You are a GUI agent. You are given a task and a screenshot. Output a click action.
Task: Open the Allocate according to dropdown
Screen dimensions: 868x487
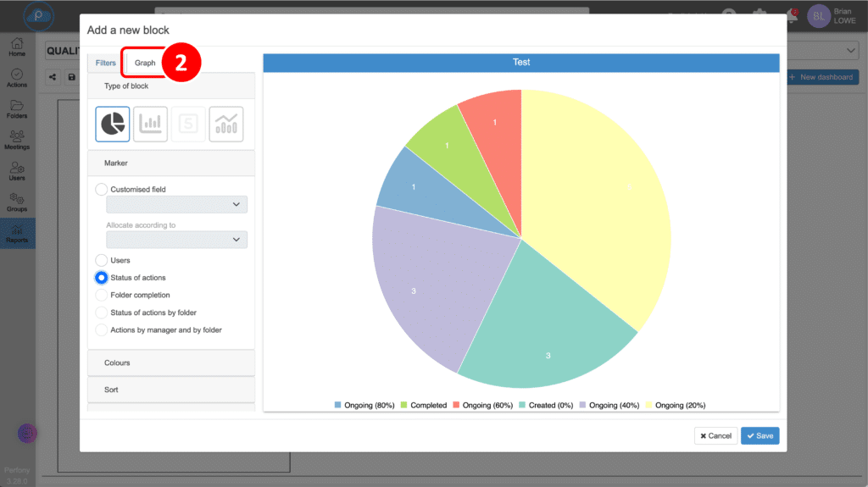(176, 240)
